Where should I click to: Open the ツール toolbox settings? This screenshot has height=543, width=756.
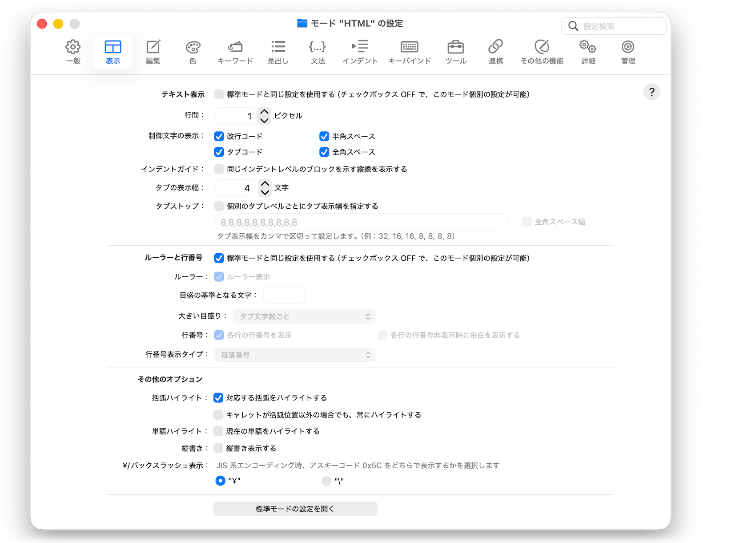[x=456, y=52]
